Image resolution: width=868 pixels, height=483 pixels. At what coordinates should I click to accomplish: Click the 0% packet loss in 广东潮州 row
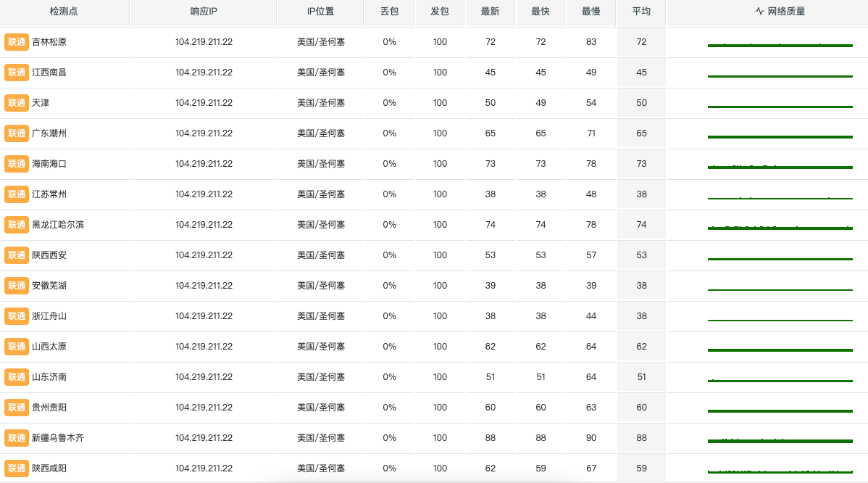tap(389, 133)
